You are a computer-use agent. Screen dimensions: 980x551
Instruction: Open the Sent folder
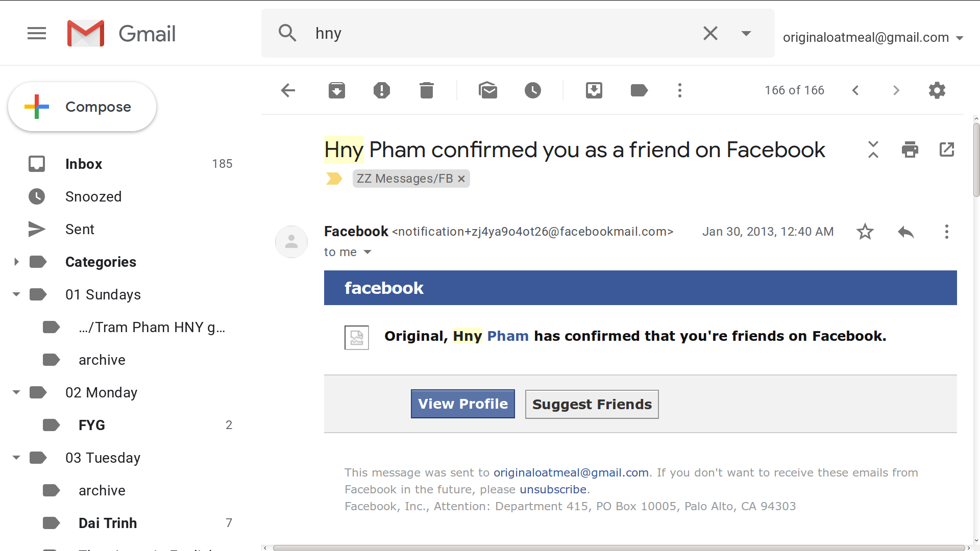[x=80, y=229]
